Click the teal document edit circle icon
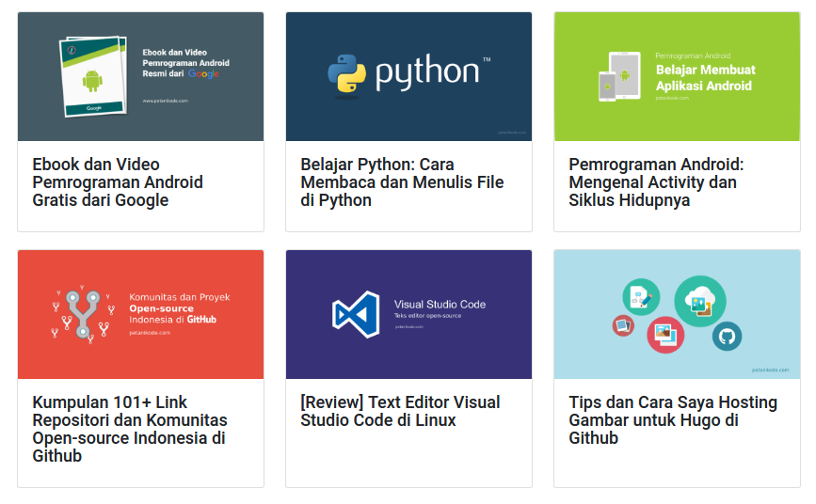This screenshot has width=816, height=504. [641, 297]
